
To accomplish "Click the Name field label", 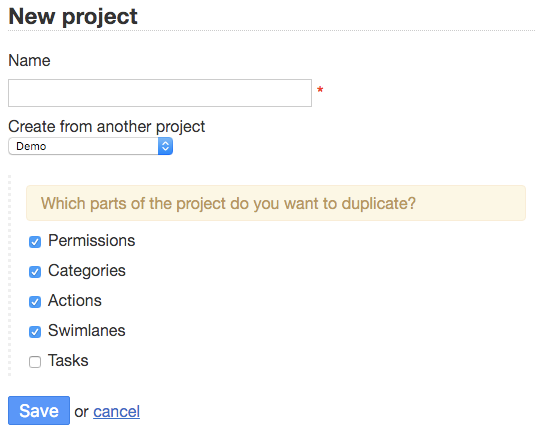I will (29, 61).
